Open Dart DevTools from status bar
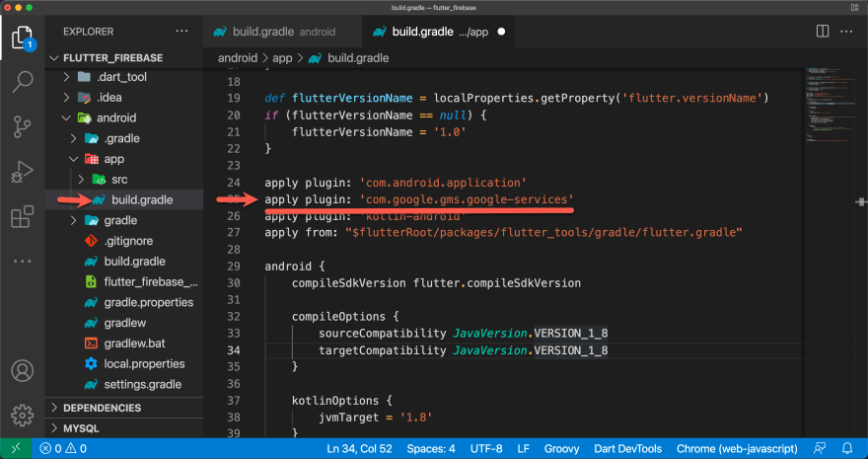Screen dimensions: 868x459 [627, 448]
